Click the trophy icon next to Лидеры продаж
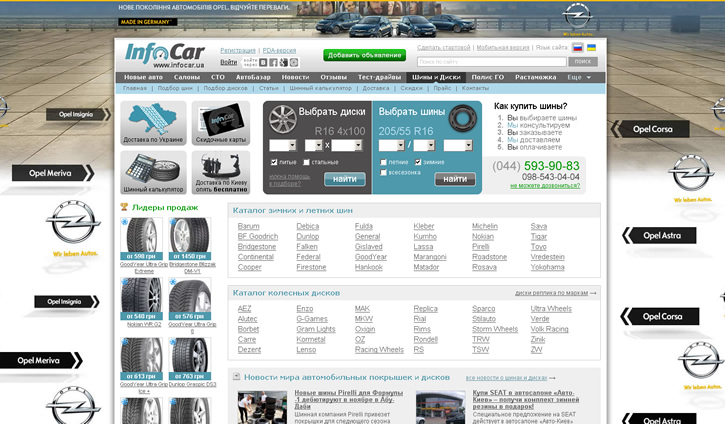Screen dimensions: 725x424 tap(124, 207)
